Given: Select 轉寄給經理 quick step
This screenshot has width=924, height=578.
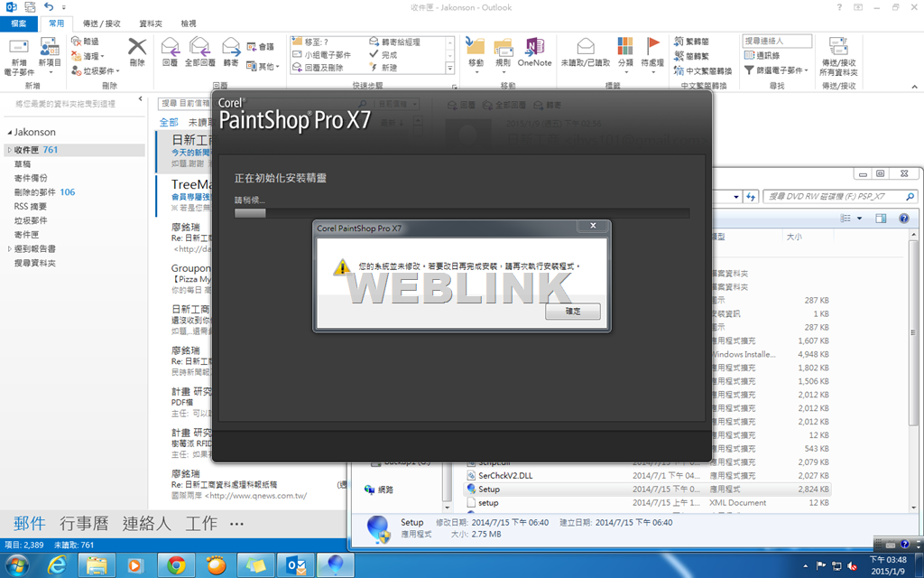Looking at the screenshot, I should click(x=395, y=42).
